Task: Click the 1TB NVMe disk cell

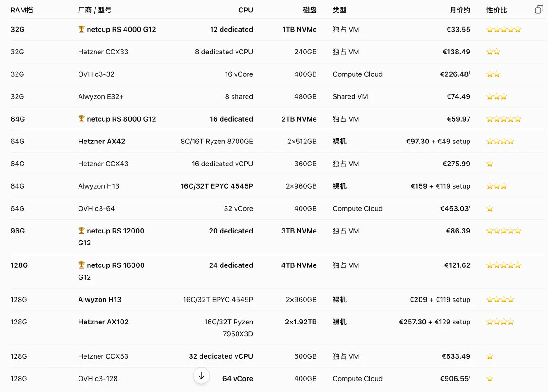Action: point(300,29)
